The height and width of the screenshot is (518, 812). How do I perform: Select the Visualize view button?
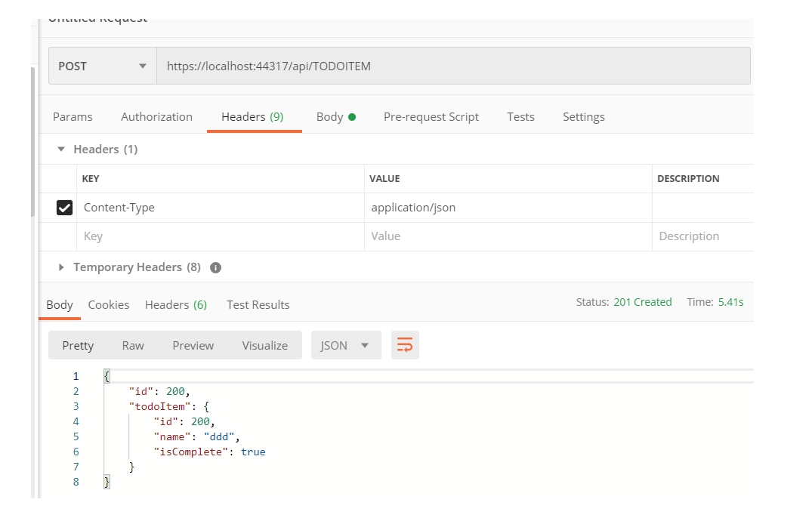264,346
